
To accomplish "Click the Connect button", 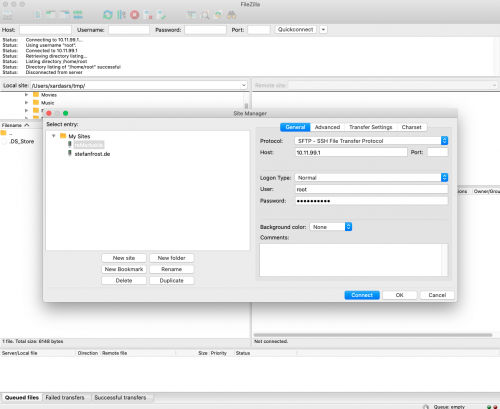I will click(362, 295).
